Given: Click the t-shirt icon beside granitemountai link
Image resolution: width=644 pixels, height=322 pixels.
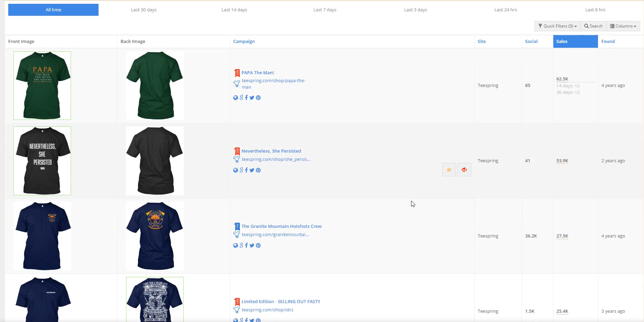Looking at the screenshot, I should click(236, 235).
